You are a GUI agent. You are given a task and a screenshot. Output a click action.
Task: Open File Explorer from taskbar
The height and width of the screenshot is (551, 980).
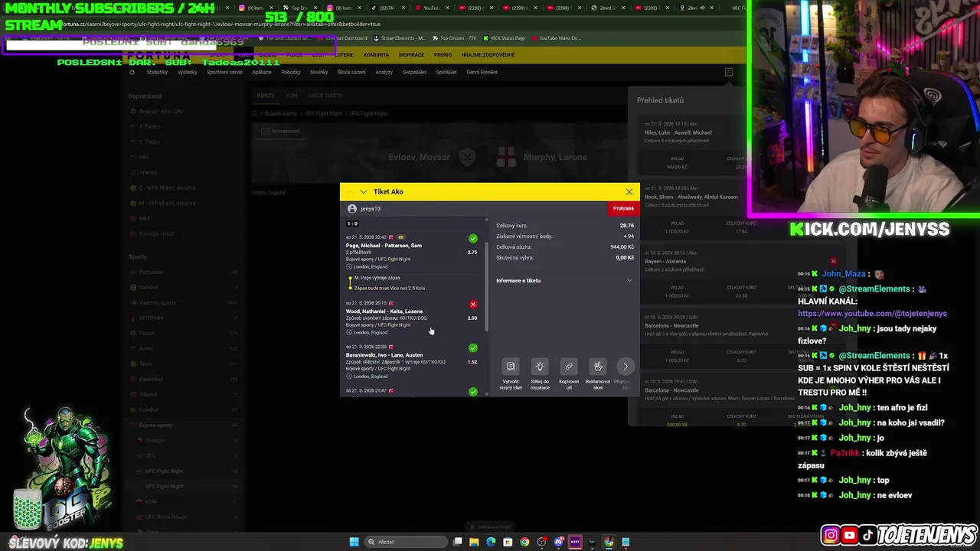click(474, 542)
